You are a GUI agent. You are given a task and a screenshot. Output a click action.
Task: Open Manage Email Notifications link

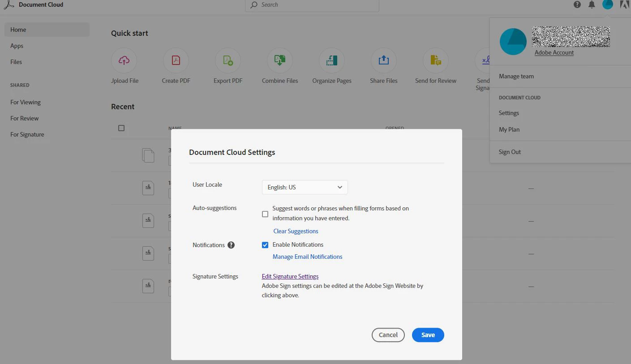tap(308, 257)
